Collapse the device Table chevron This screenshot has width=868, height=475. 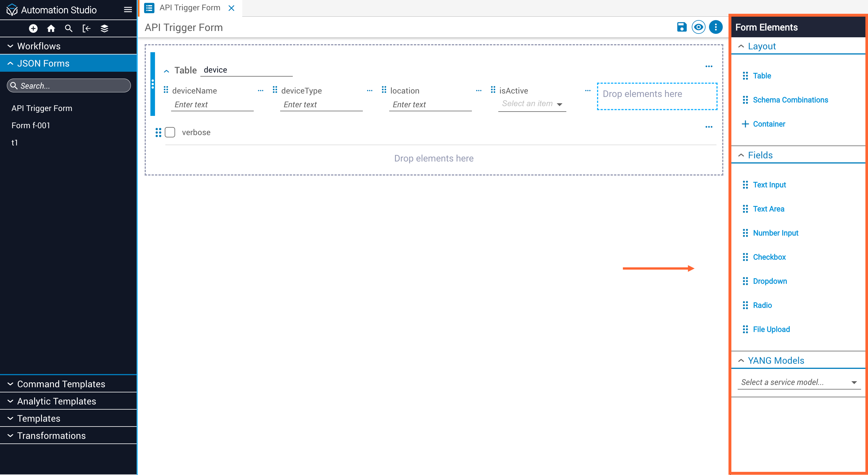(x=166, y=71)
